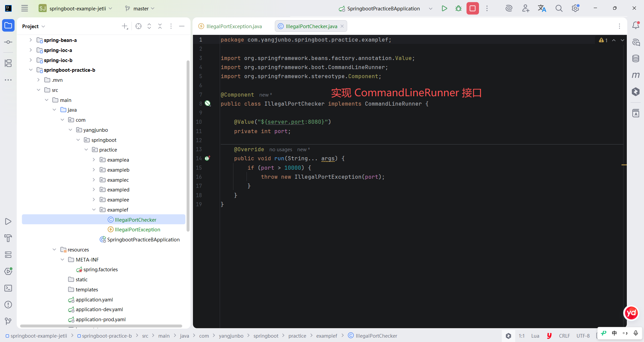Click UTF-8 encoding in status bar

(x=583, y=336)
